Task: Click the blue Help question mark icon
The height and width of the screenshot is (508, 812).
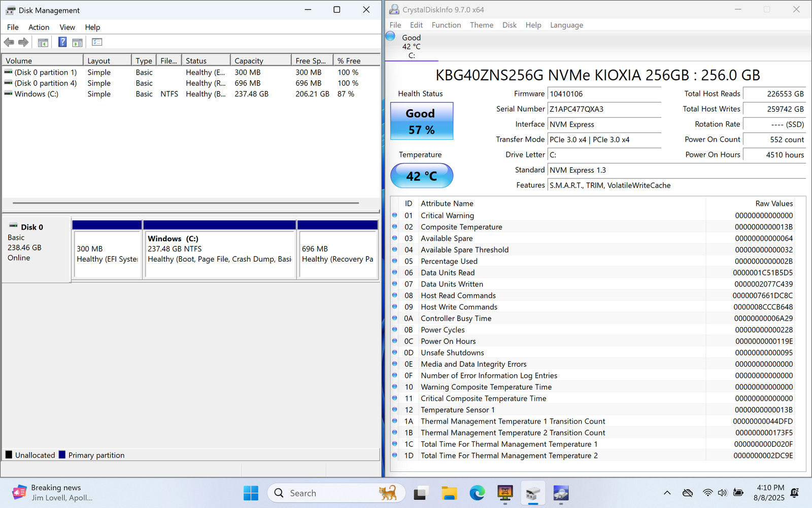Action: coord(62,42)
